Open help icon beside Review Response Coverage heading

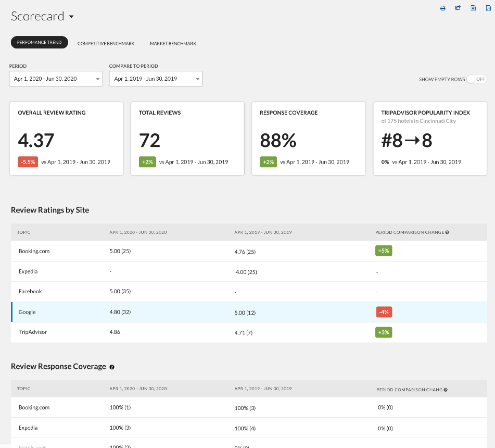[112, 367]
